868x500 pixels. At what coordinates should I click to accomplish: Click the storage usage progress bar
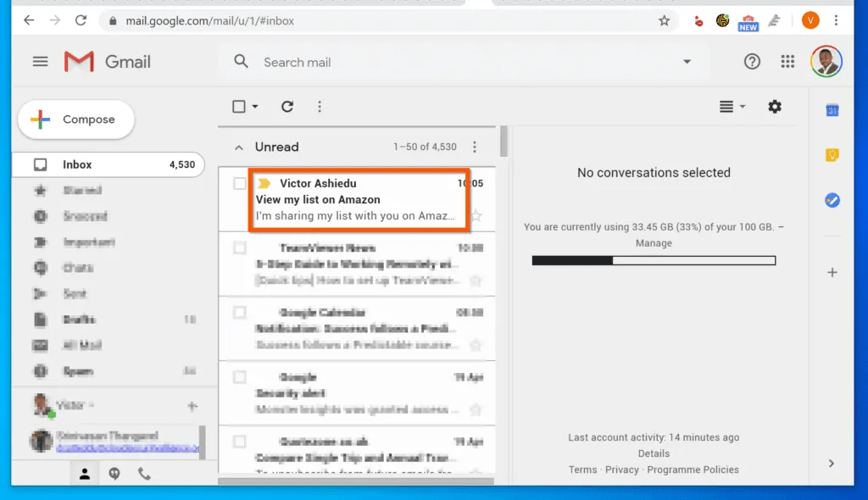[653, 259]
